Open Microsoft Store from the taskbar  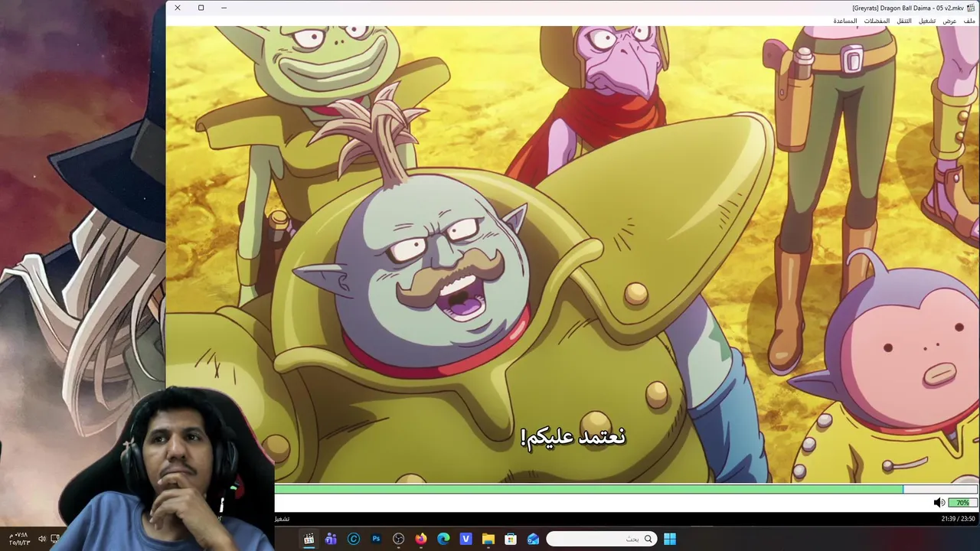click(511, 539)
